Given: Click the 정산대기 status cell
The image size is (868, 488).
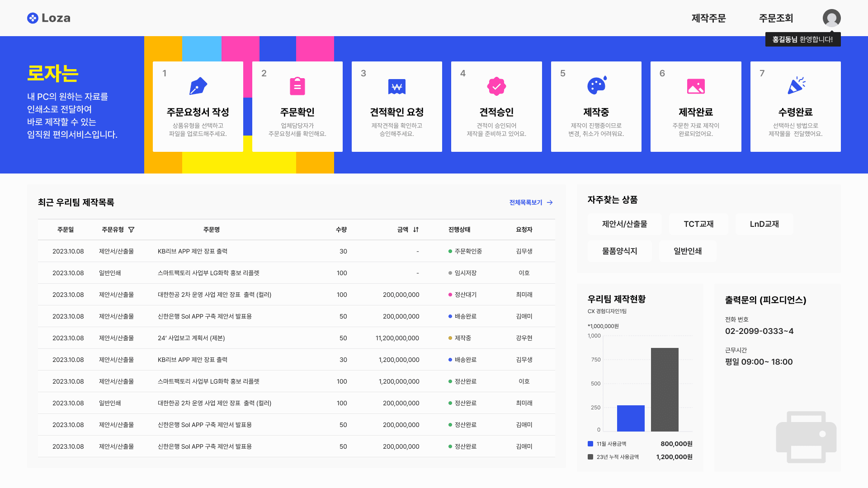Looking at the screenshot, I should click(462, 295).
